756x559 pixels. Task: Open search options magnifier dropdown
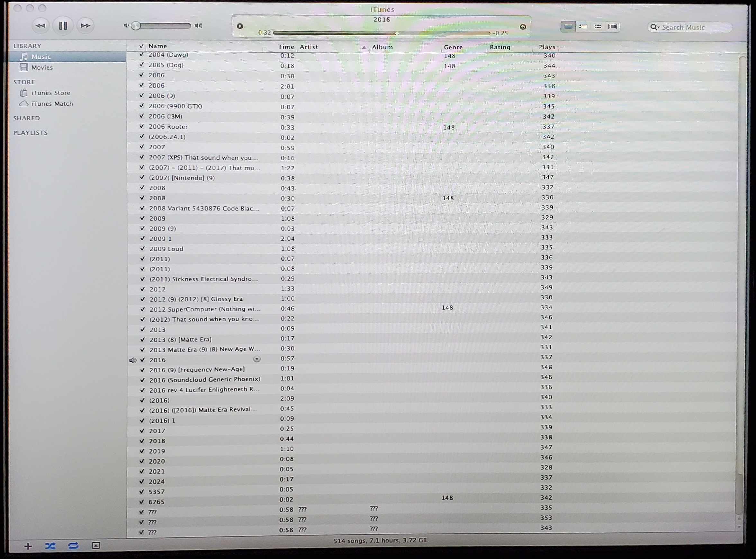coord(655,27)
